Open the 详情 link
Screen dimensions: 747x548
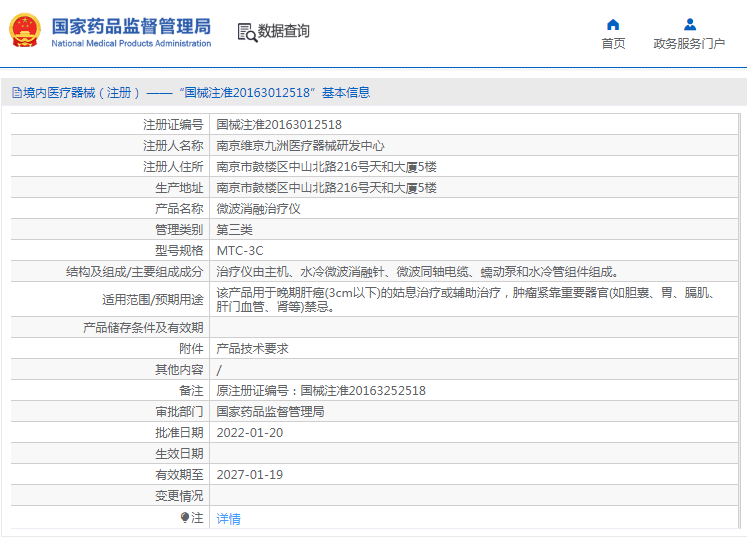point(229,518)
